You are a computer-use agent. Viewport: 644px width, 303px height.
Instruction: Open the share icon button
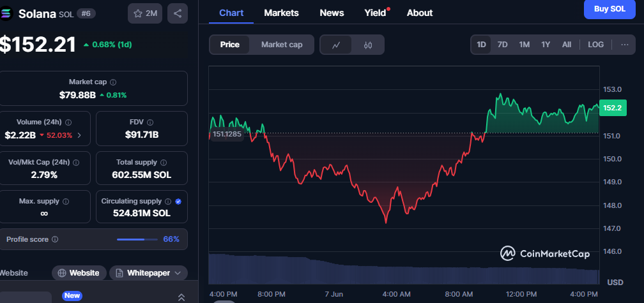coord(178,13)
